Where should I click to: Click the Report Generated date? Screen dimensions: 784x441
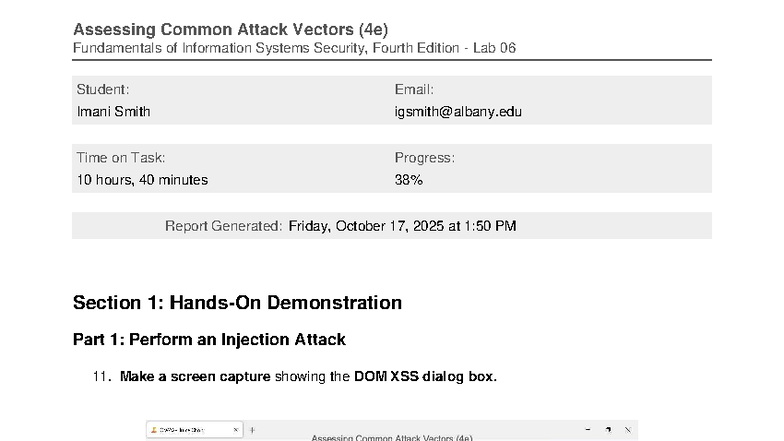[402, 226]
